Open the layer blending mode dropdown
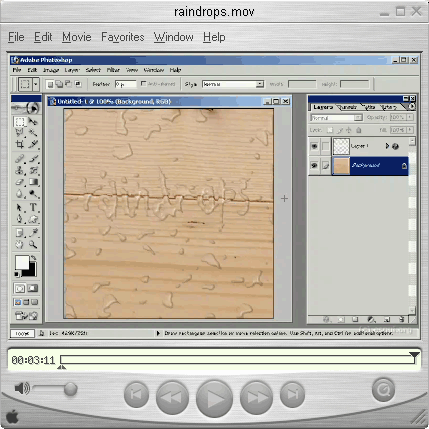Viewport: 429px width, 429px height. pos(358,117)
